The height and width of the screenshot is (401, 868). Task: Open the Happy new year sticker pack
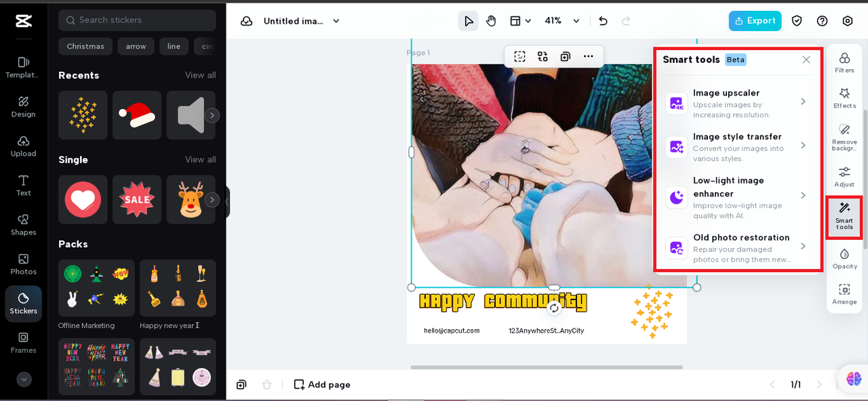178,288
